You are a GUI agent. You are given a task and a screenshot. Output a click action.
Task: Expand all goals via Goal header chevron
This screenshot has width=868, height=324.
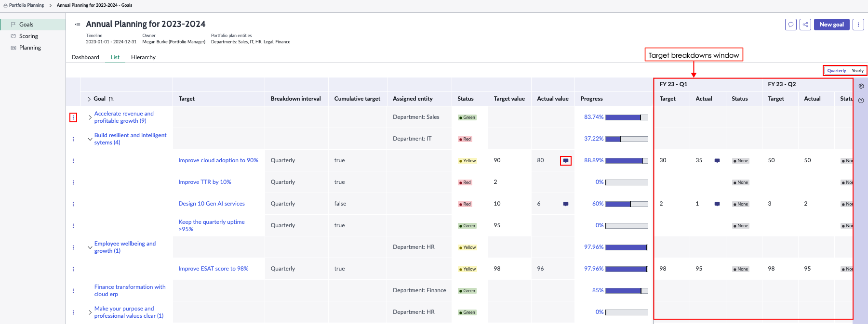tap(89, 99)
